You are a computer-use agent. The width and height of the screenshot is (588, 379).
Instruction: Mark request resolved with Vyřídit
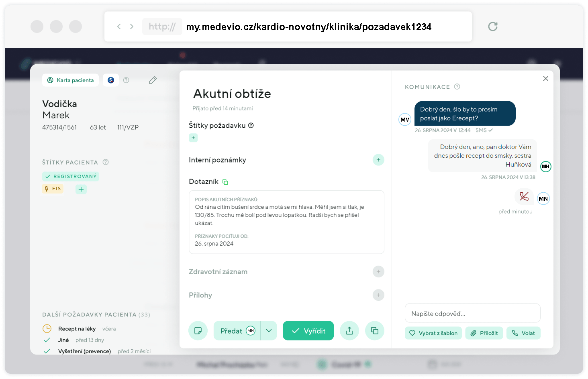[308, 331]
